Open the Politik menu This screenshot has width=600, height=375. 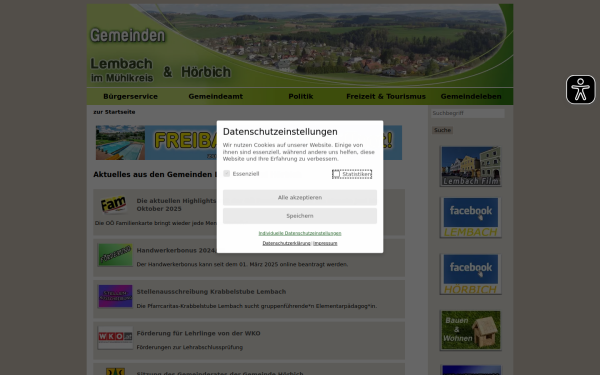pos(301,96)
